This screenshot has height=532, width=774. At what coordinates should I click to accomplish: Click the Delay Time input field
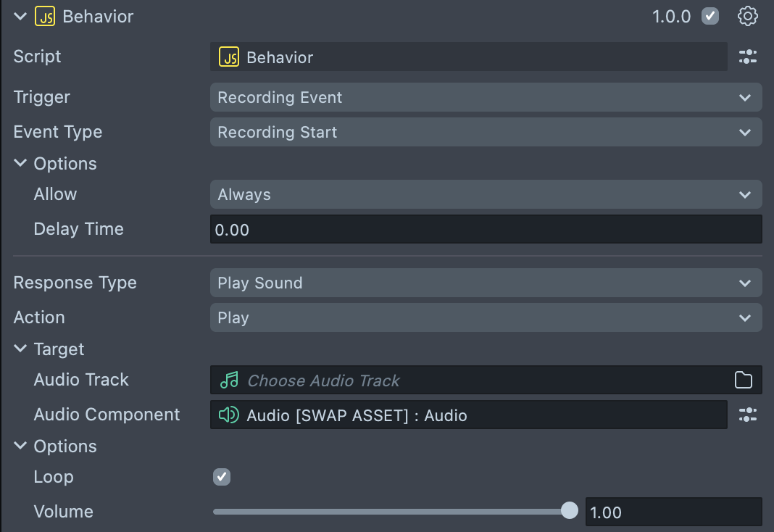tap(486, 230)
